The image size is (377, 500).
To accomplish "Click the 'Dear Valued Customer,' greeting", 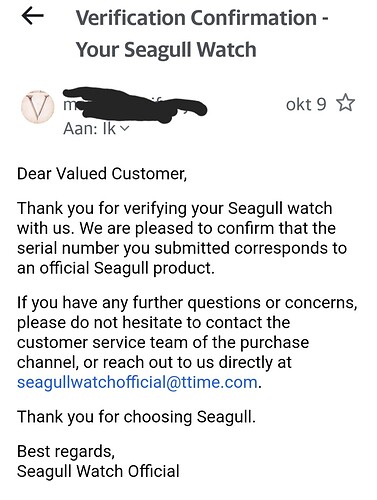I will [102, 174].
